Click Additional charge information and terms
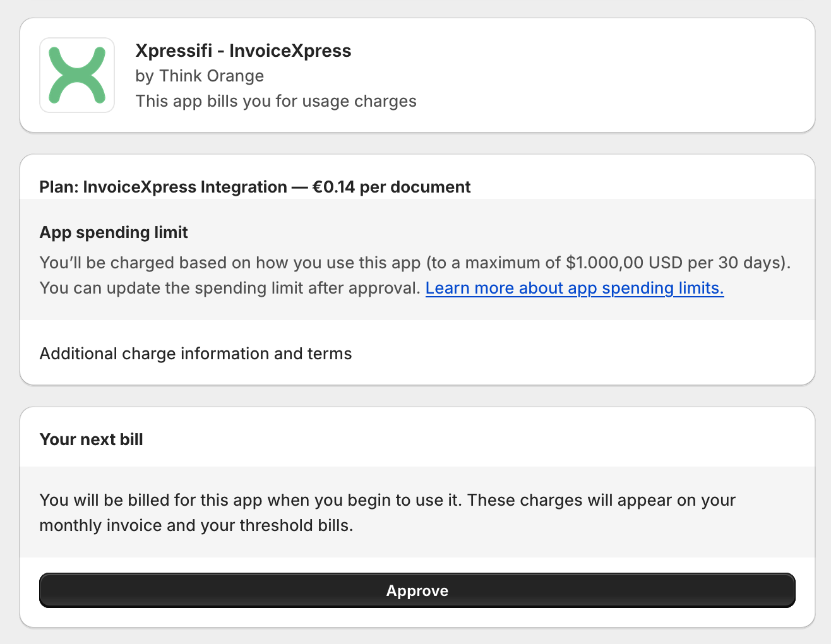Image resolution: width=831 pixels, height=644 pixels. pyautogui.click(x=196, y=354)
